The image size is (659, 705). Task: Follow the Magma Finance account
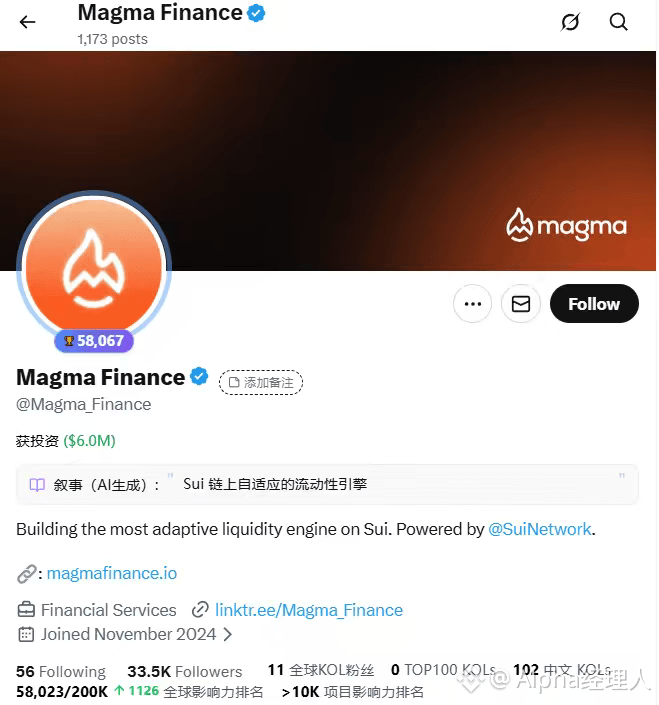[x=594, y=303]
